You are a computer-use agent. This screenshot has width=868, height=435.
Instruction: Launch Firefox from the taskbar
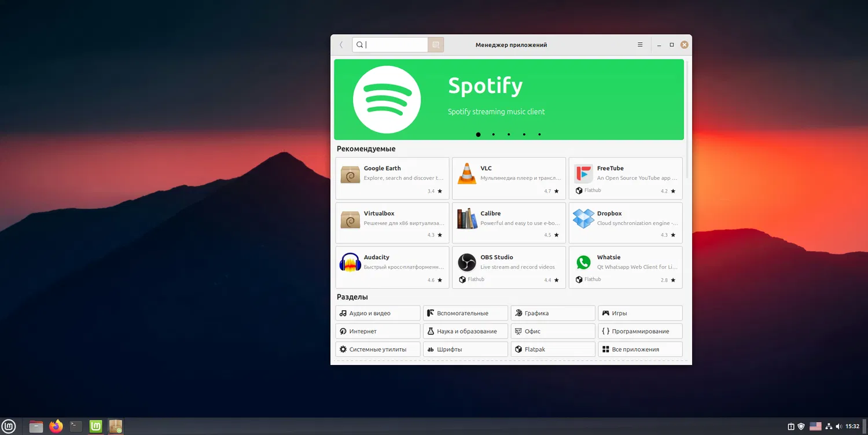(56, 426)
